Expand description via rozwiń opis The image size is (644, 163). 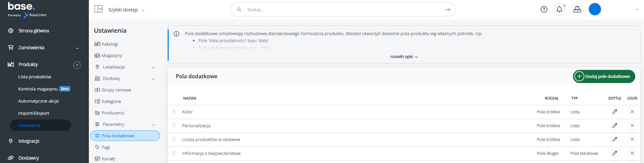pyautogui.click(x=404, y=56)
